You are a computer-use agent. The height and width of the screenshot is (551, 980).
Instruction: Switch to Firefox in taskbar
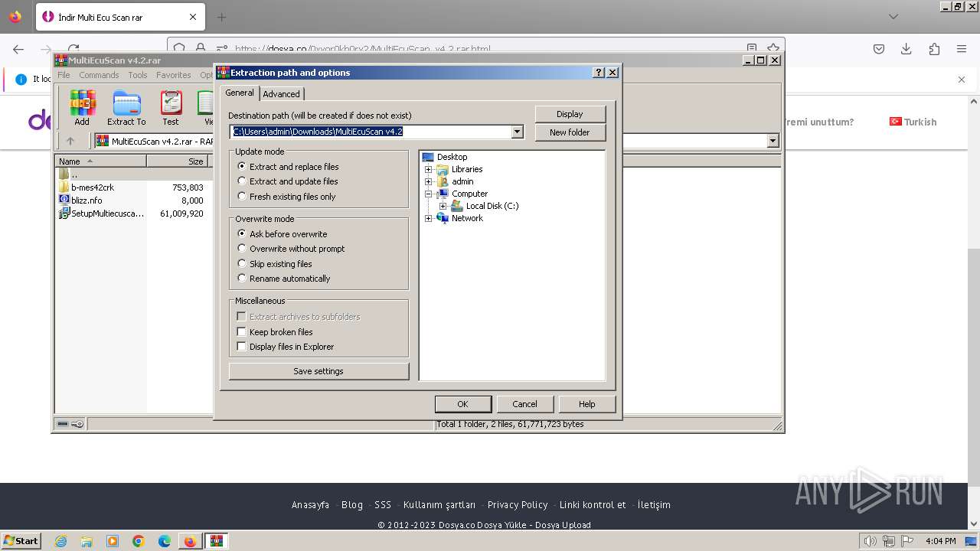[190, 541]
